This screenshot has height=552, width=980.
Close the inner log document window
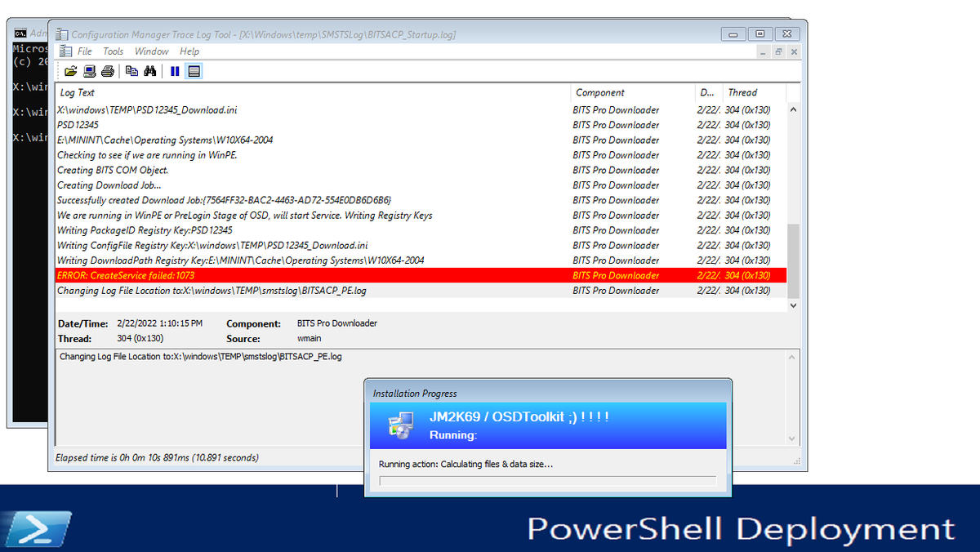tap(794, 51)
